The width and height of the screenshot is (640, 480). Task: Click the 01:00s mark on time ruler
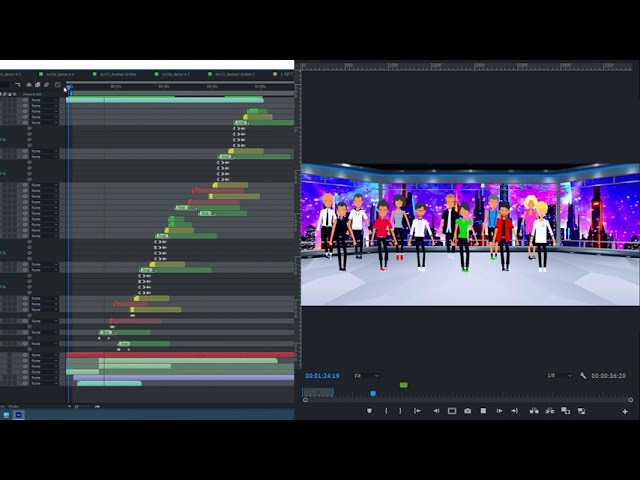(260, 87)
